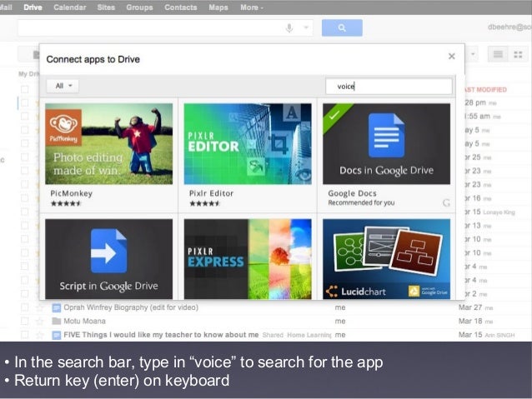Tick the checkbox for Motu Moana

24,321
